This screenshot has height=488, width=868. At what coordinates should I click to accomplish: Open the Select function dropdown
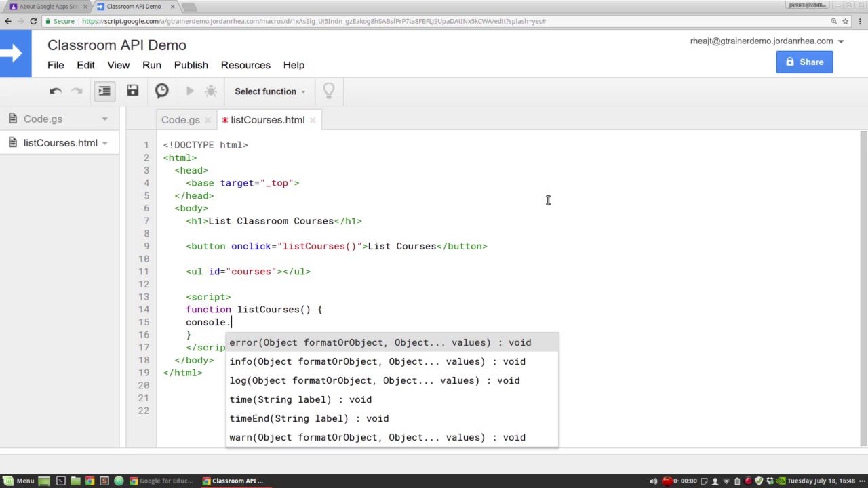[270, 91]
